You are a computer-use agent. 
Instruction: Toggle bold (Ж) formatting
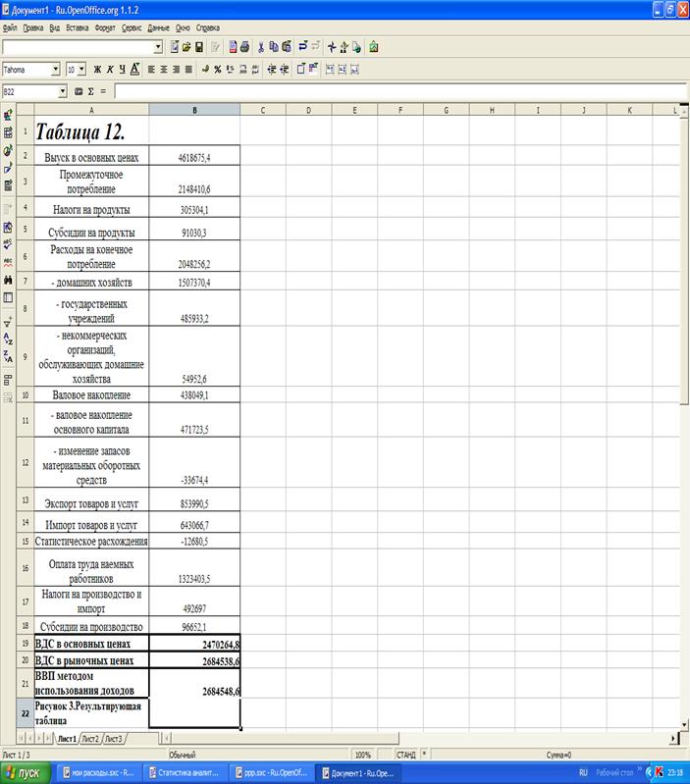click(97, 70)
